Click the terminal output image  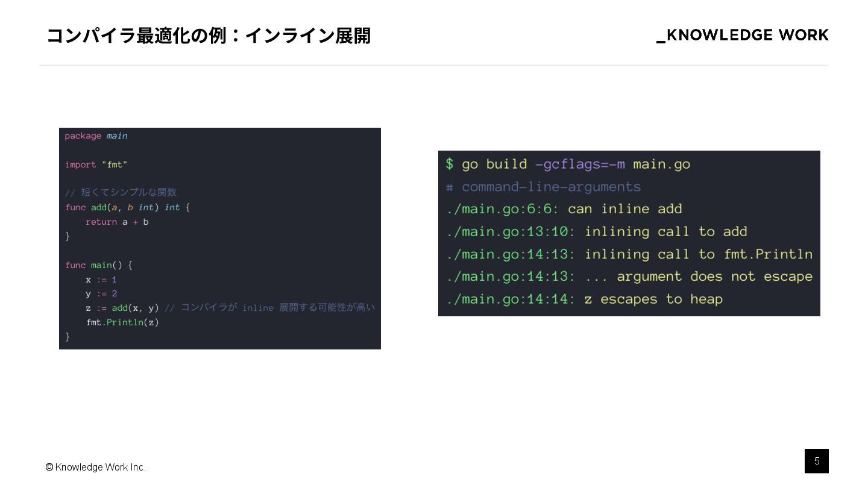coord(629,233)
